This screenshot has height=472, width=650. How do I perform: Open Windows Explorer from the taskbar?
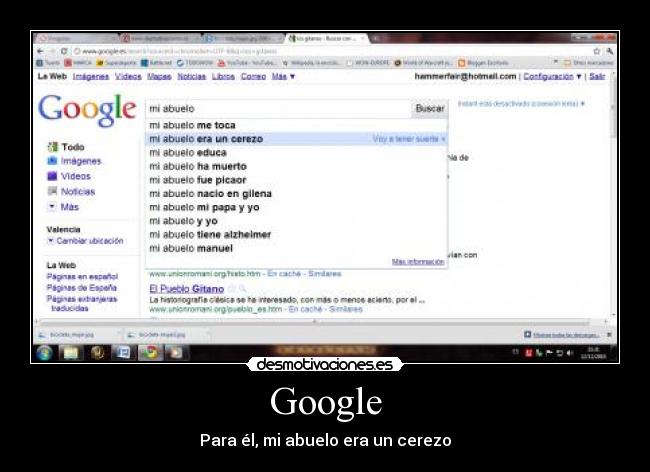71,353
